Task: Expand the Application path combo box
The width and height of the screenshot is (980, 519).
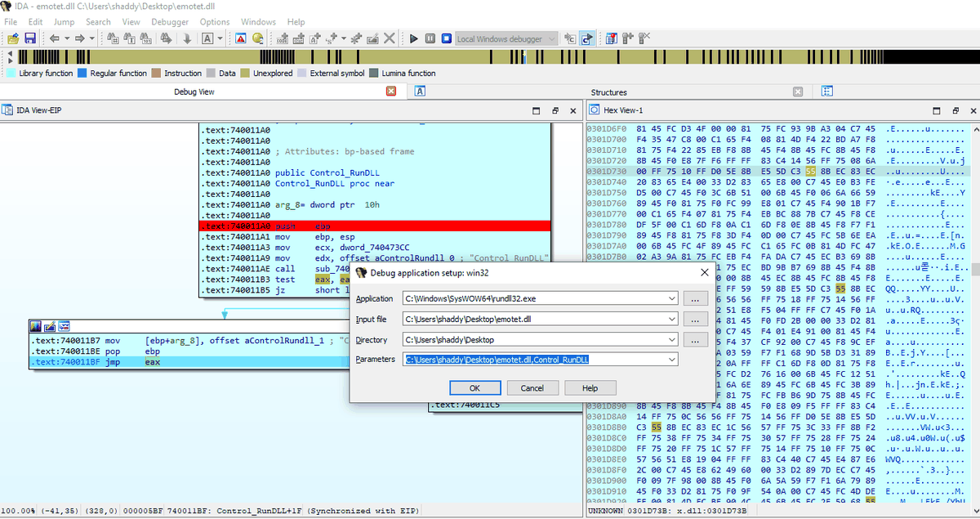Action: [x=671, y=299]
